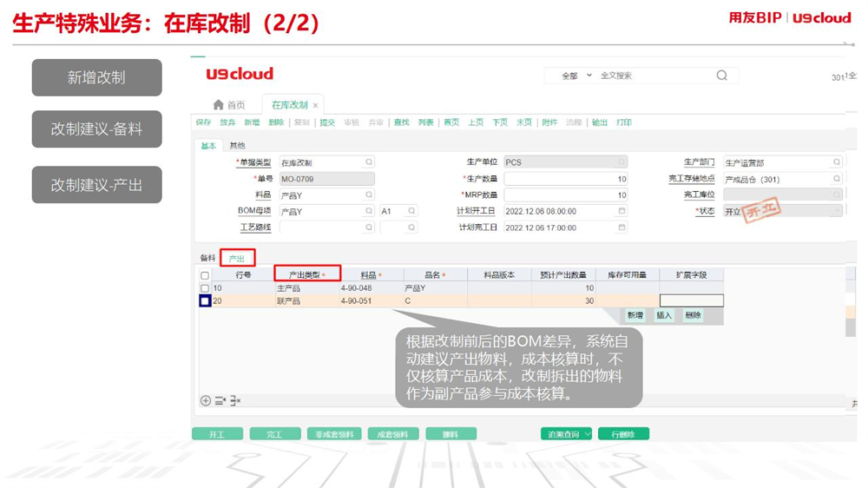Open lookup for 生产部门 field

(837, 162)
